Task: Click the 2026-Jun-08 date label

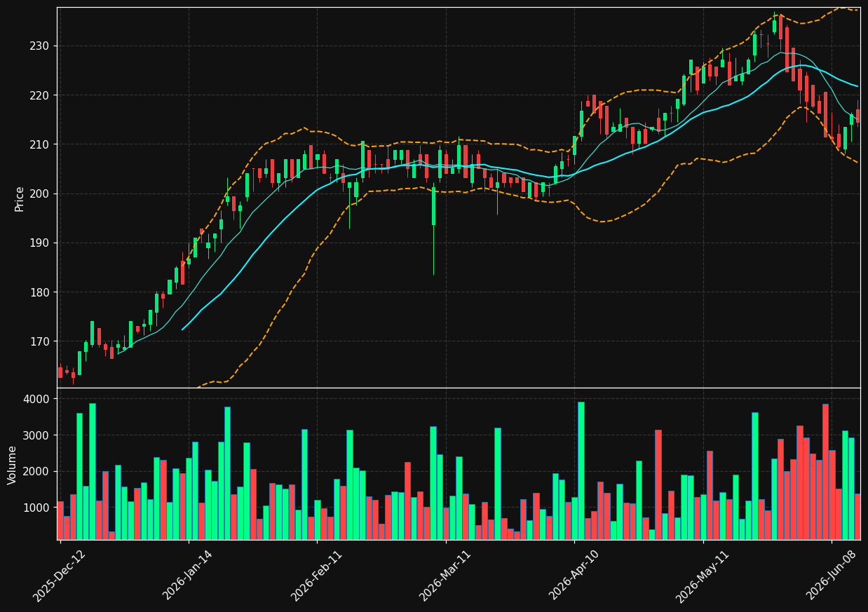Action: point(832,576)
